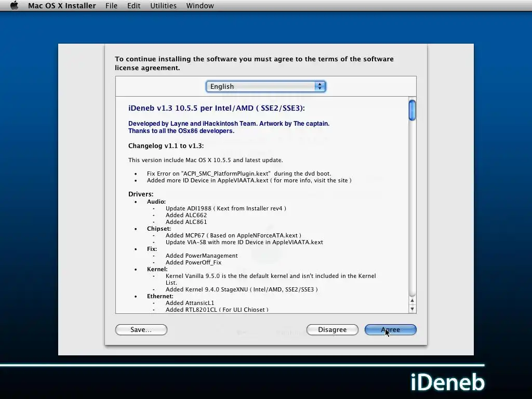
Task: Click the line "Developed by Layne and iHackintosh Team"
Action: click(229, 124)
